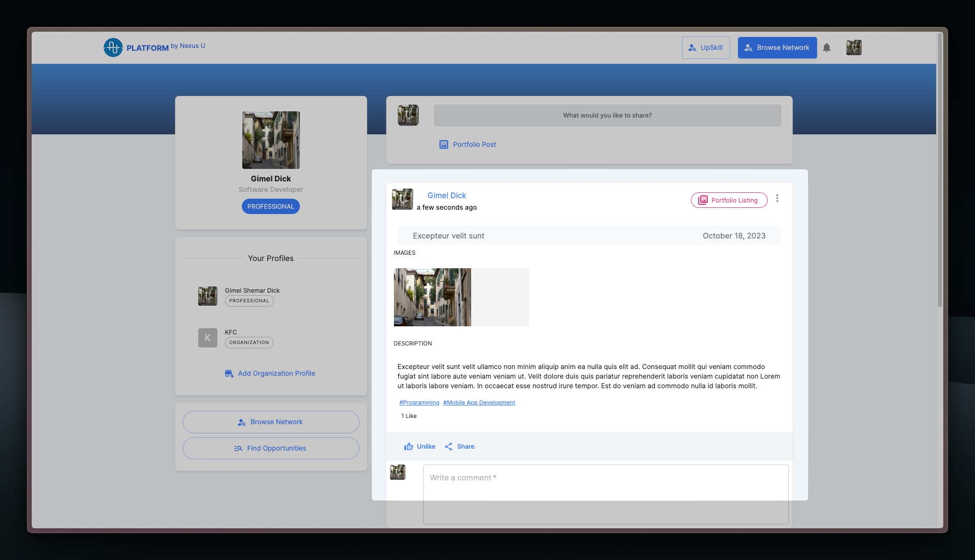Click the Share icon on the post
This screenshot has width=975, height=560.
pyautogui.click(x=449, y=446)
